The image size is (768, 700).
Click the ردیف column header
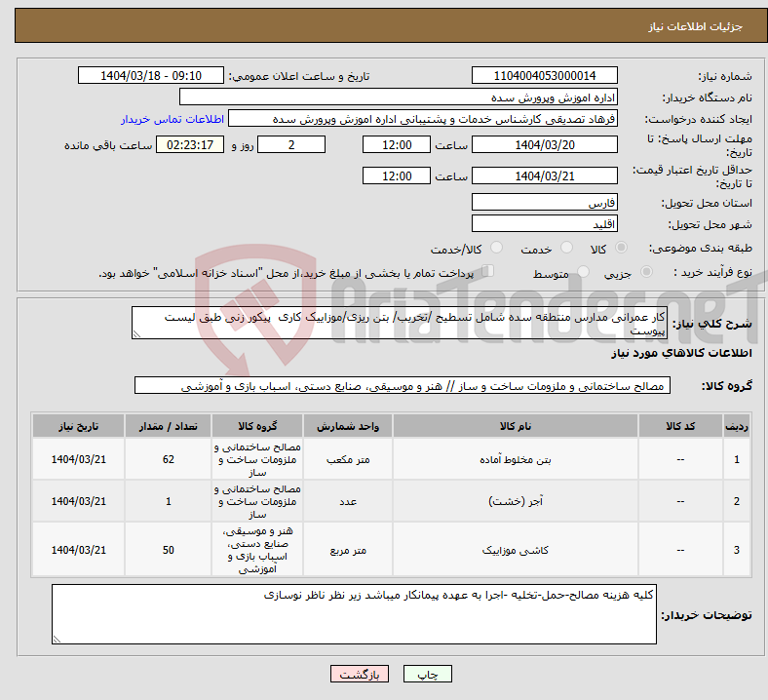736,426
